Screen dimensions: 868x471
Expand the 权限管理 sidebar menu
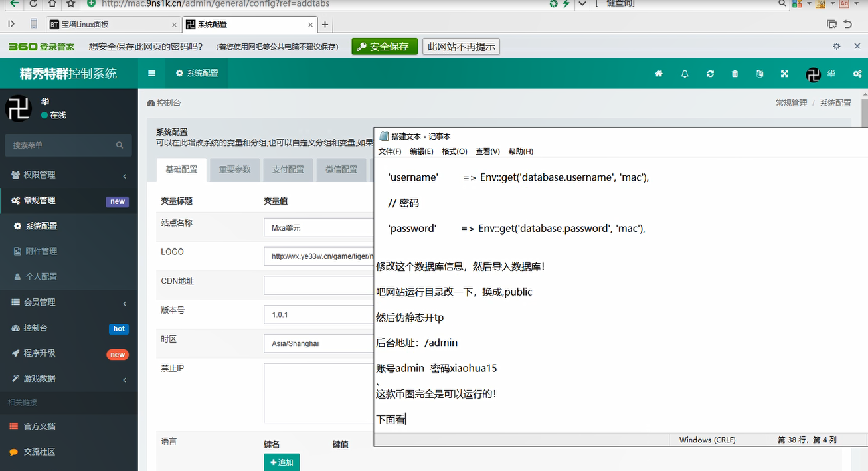68,175
